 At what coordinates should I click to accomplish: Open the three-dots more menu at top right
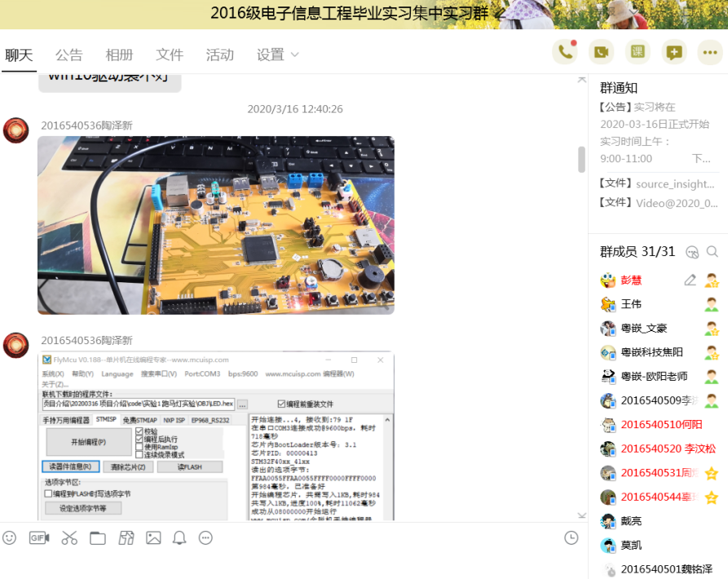(710, 52)
